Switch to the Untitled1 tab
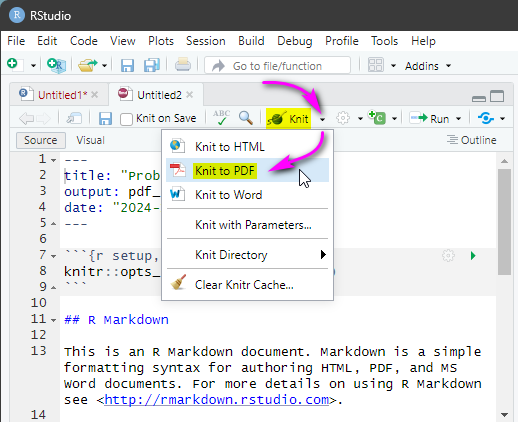The width and height of the screenshot is (518, 422). (62, 95)
